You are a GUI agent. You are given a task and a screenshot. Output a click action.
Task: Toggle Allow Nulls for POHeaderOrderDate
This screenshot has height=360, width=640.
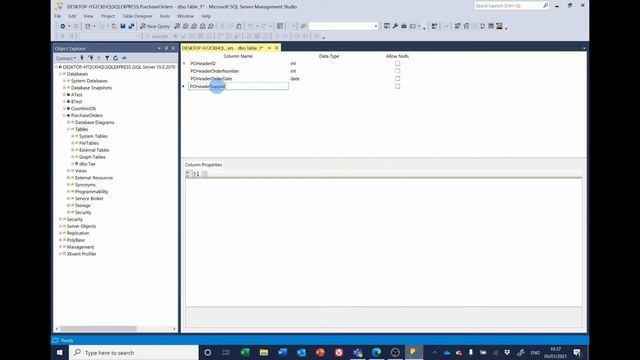point(398,78)
